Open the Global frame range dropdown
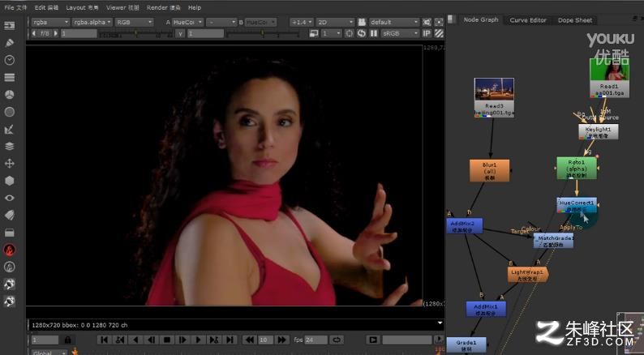 tap(49, 352)
